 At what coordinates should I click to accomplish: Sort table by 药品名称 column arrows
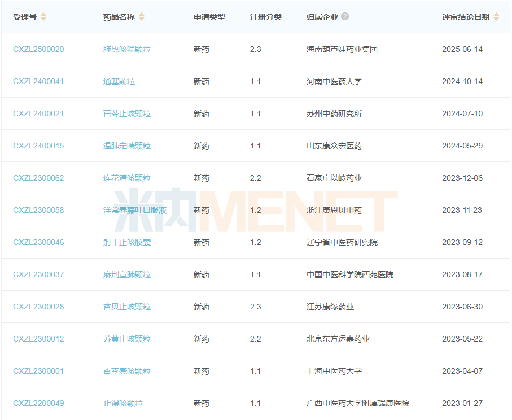[141, 17]
